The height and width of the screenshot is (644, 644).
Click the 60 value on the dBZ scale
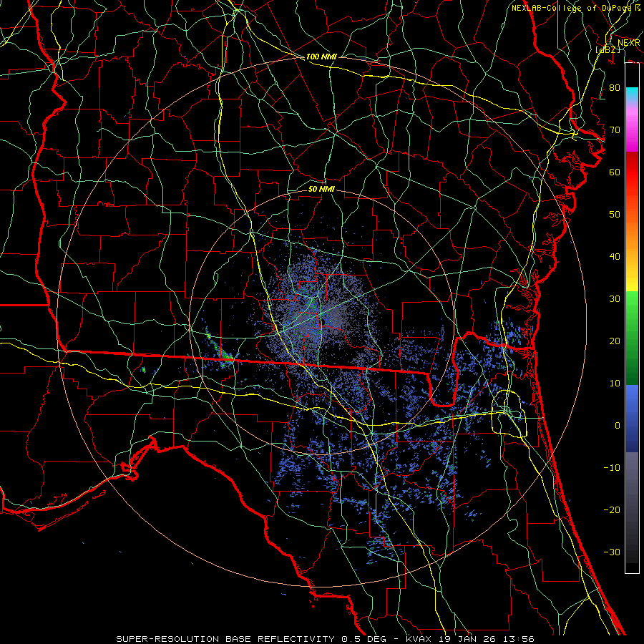(x=615, y=172)
